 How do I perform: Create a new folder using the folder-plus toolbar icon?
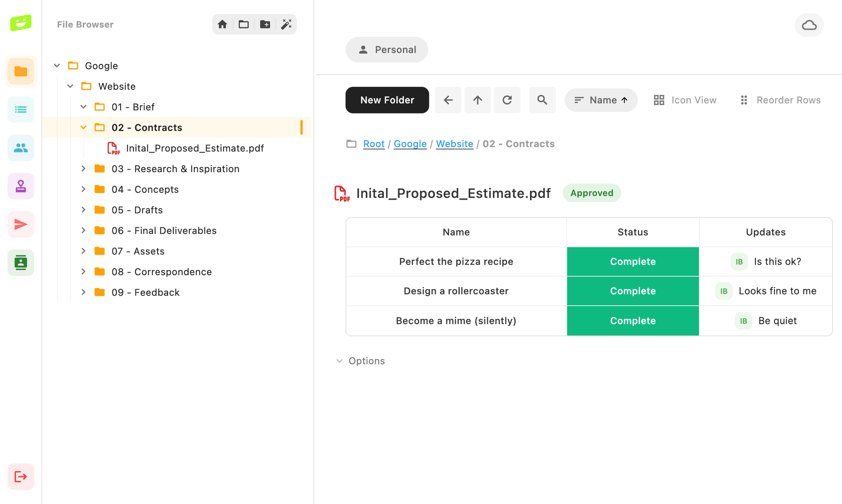click(x=265, y=24)
